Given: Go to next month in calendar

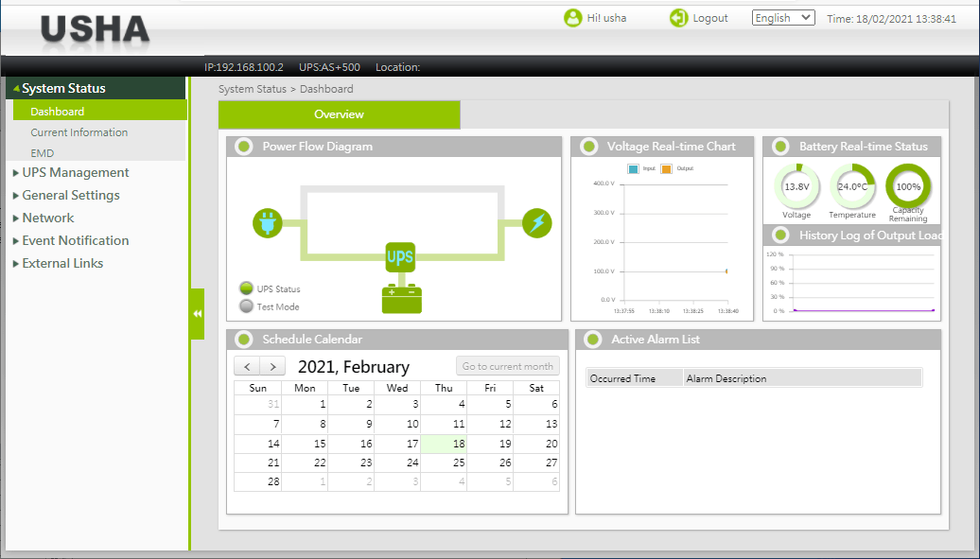Looking at the screenshot, I should [272, 367].
